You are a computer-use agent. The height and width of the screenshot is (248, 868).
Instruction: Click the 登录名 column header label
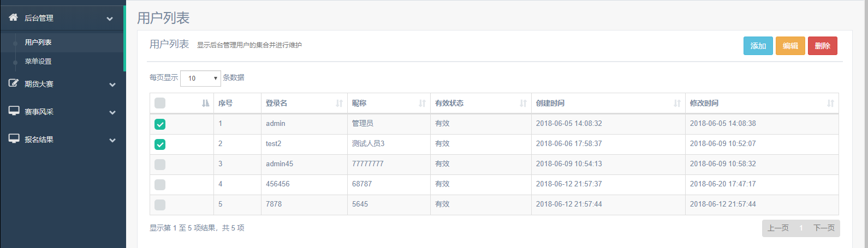276,103
